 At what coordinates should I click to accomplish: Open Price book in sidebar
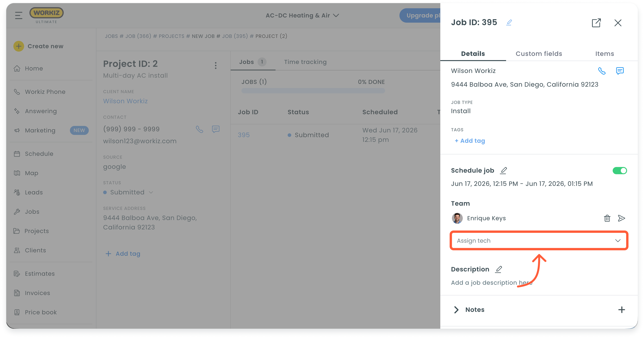[41, 312]
